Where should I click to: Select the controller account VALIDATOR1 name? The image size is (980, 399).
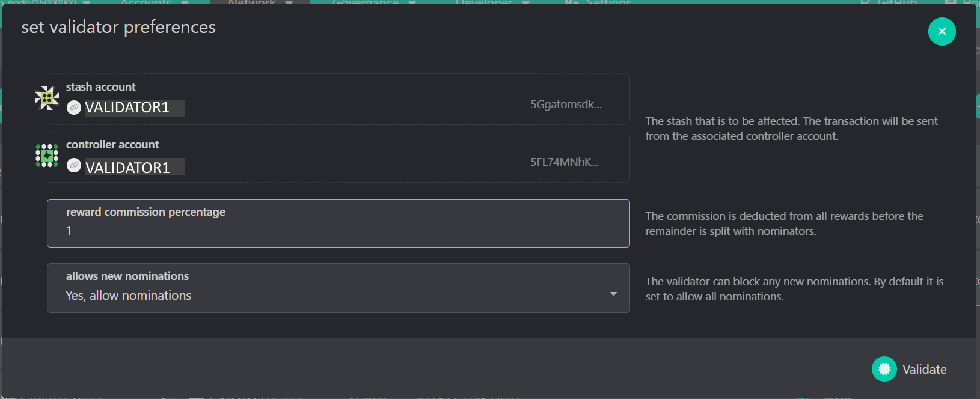pyautogui.click(x=127, y=168)
